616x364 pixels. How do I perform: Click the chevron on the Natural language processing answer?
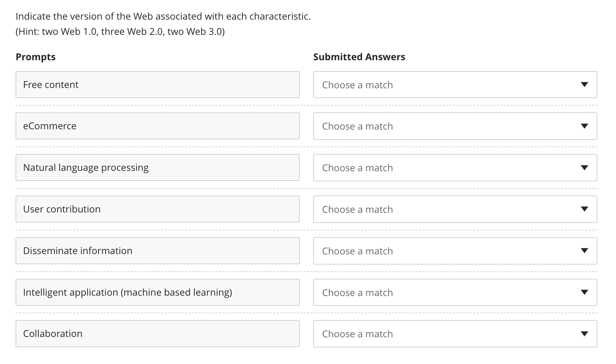coord(585,168)
